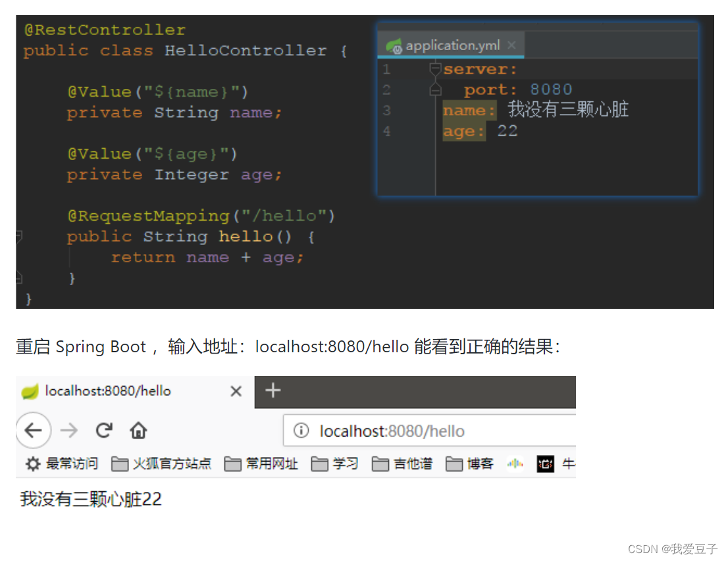Click the site info icon in address bar
Screen dimensions: 728x561
(x=301, y=431)
